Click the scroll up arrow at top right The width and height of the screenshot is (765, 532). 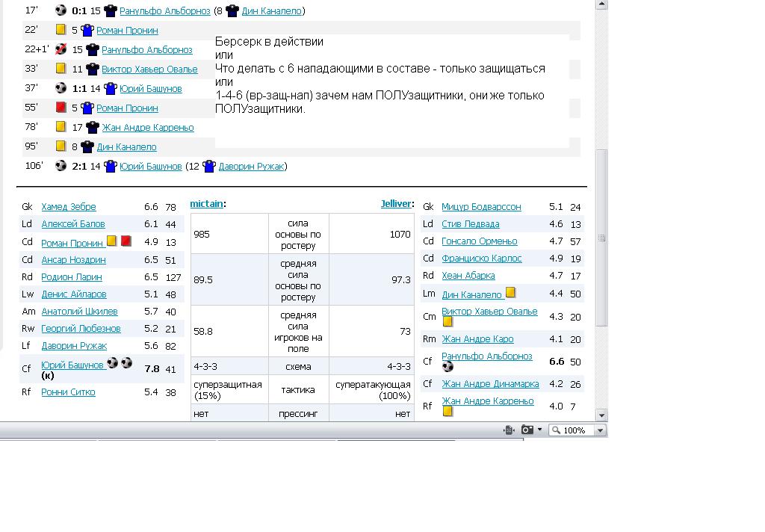click(x=601, y=4)
